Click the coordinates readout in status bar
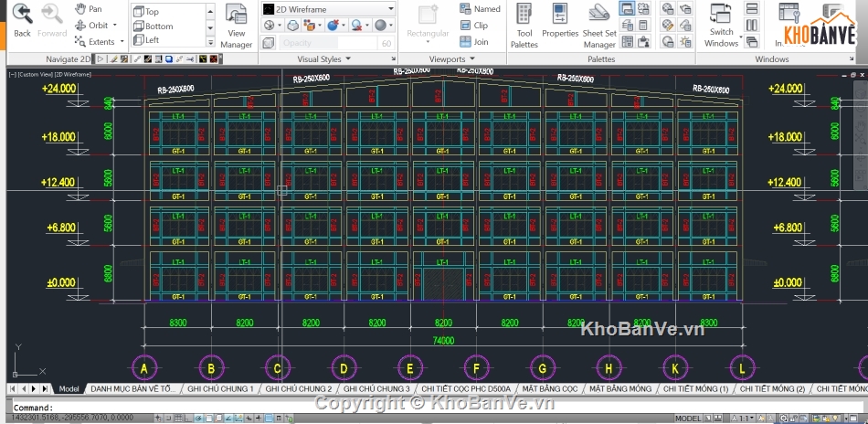Viewport: 868px width, 424px height. (72, 418)
